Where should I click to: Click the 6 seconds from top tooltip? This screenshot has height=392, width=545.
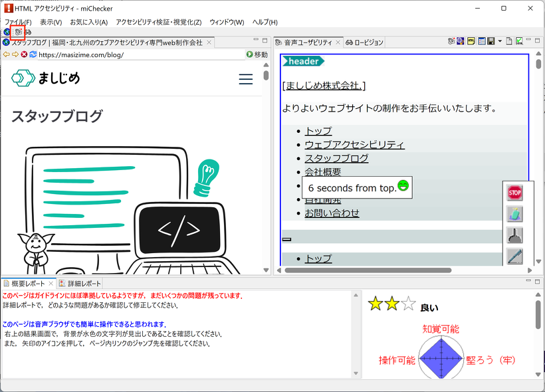click(358, 187)
